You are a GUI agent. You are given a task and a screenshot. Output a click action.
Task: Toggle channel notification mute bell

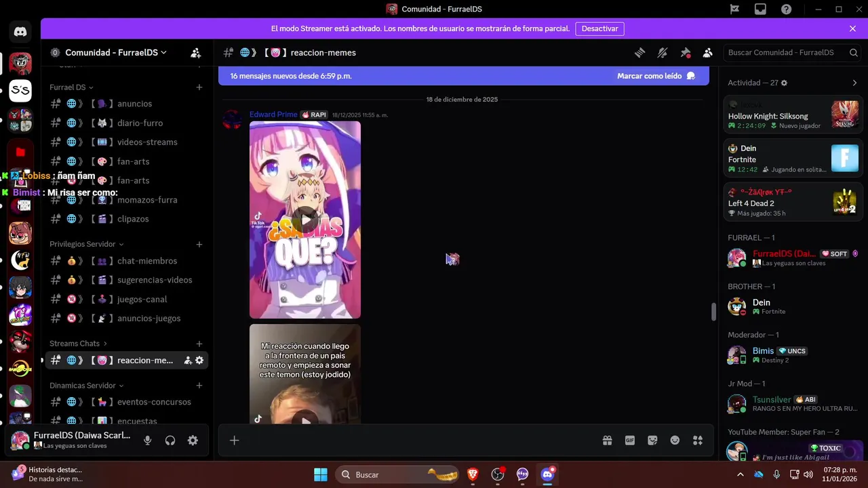coord(663,53)
